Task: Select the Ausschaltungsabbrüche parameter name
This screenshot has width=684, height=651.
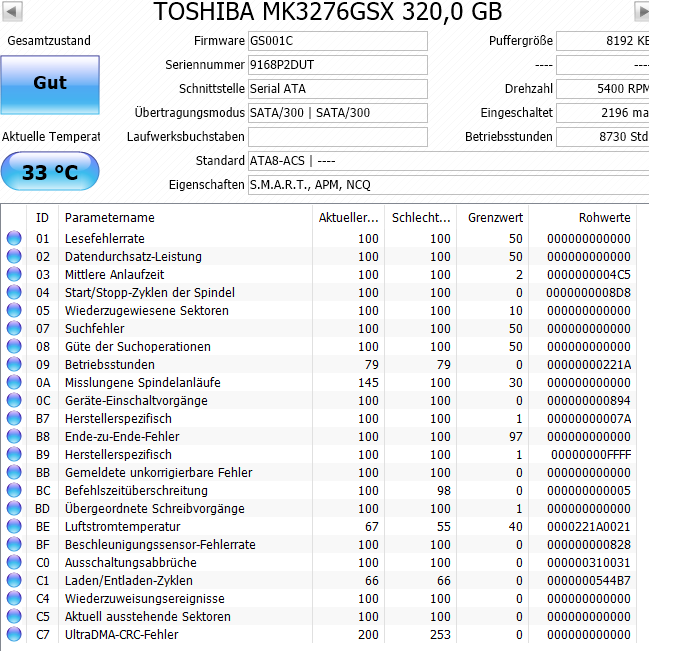Action: click(x=130, y=563)
